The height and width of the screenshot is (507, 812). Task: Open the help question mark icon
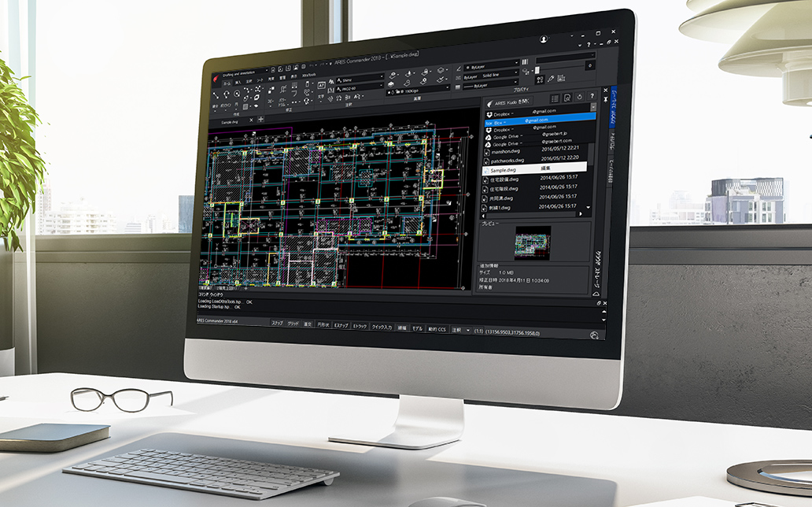(591, 96)
